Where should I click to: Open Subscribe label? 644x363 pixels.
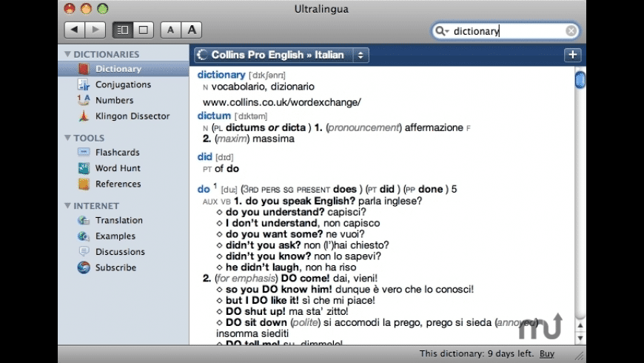(115, 267)
